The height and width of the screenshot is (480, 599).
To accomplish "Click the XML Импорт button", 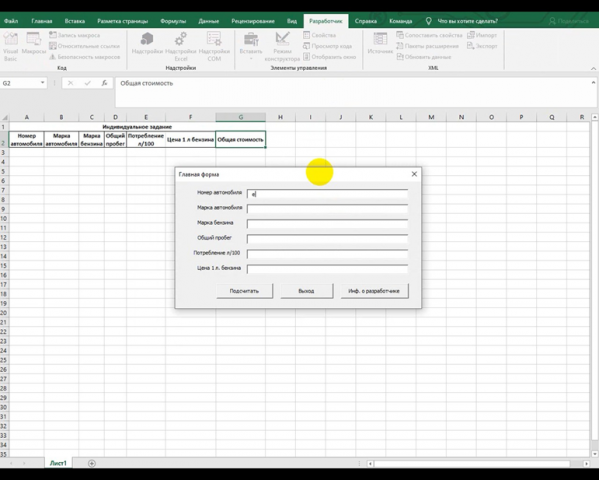I will (x=482, y=35).
